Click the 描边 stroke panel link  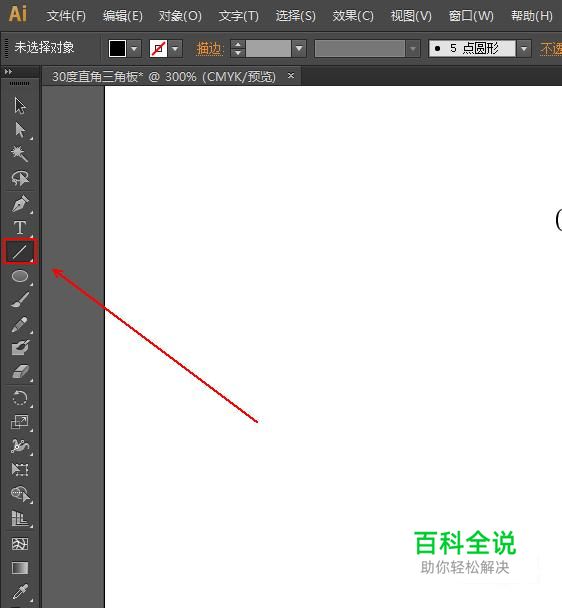210,48
